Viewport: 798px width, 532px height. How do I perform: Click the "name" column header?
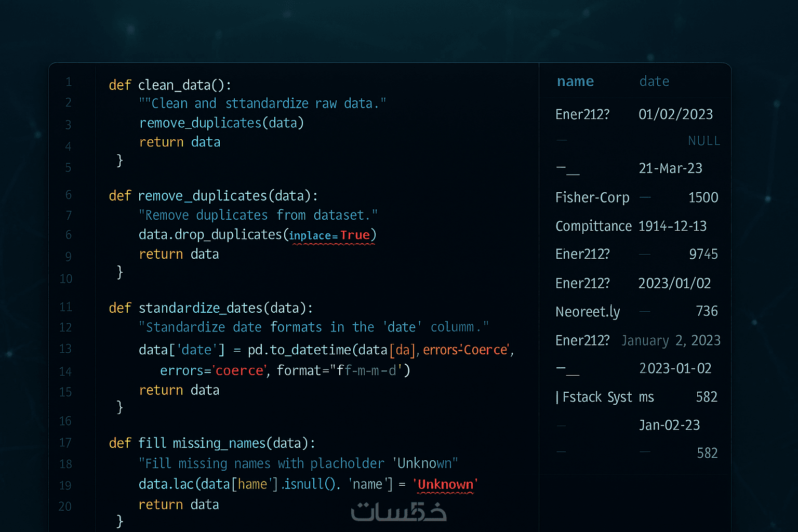pyautogui.click(x=575, y=82)
